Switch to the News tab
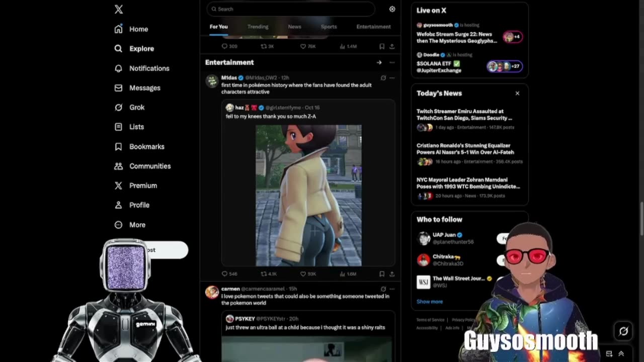This screenshot has width=644, height=362. (x=294, y=27)
